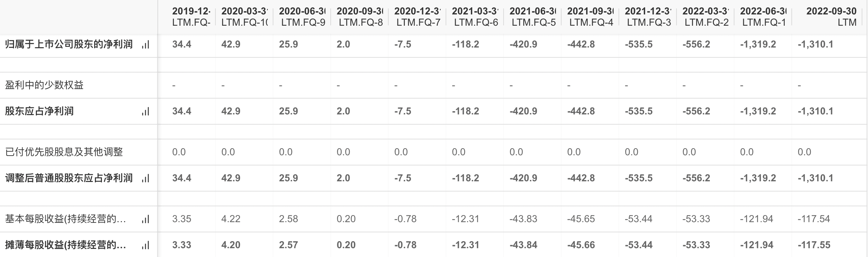This screenshot has height=257, width=868.
Task: Select the basic EPS cell value -45.65
Action: pos(581,219)
